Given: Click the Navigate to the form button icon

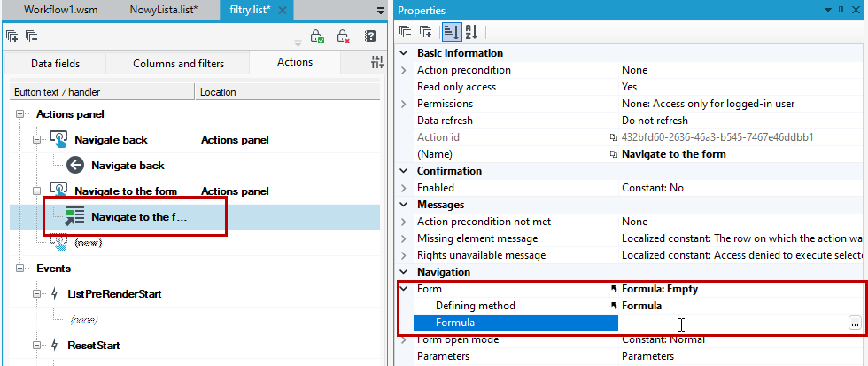Looking at the screenshot, I should click(x=58, y=191).
